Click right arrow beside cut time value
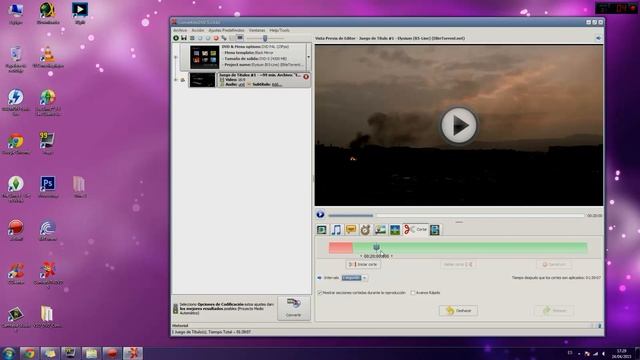The width and height of the screenshot is (640, 360). pos(391,256)
